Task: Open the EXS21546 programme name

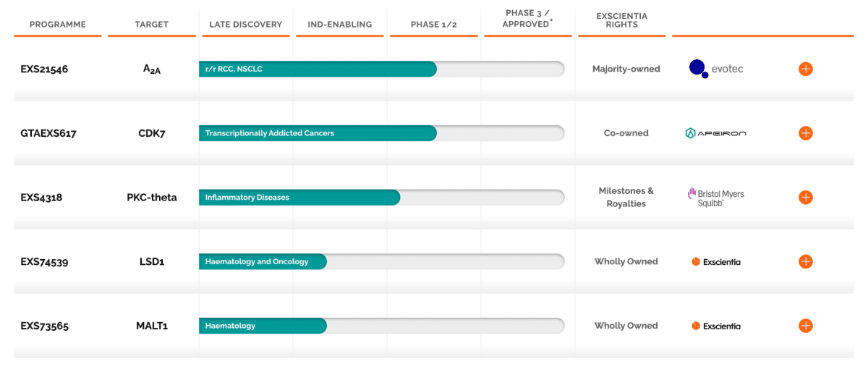Action: point(44,69)
